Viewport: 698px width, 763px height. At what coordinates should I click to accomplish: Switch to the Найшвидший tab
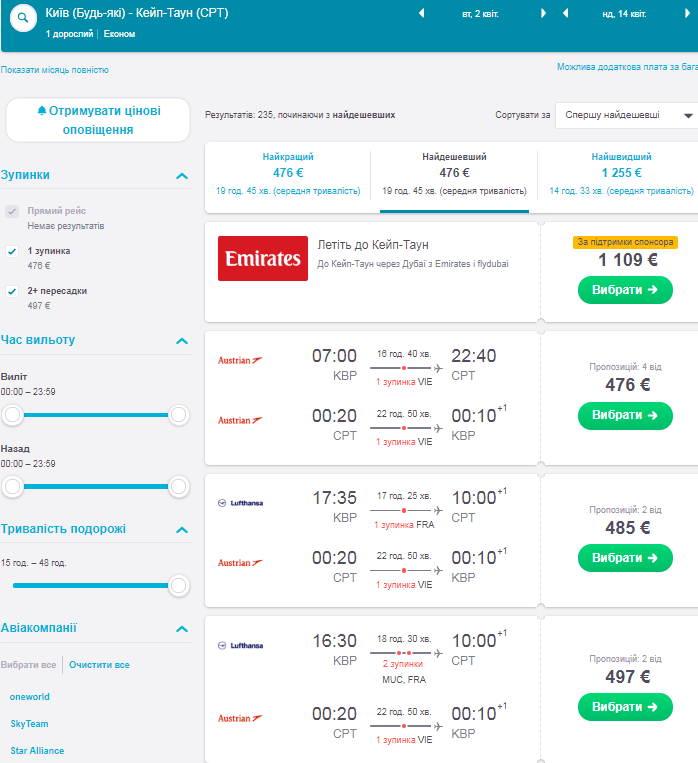(621, 173)
